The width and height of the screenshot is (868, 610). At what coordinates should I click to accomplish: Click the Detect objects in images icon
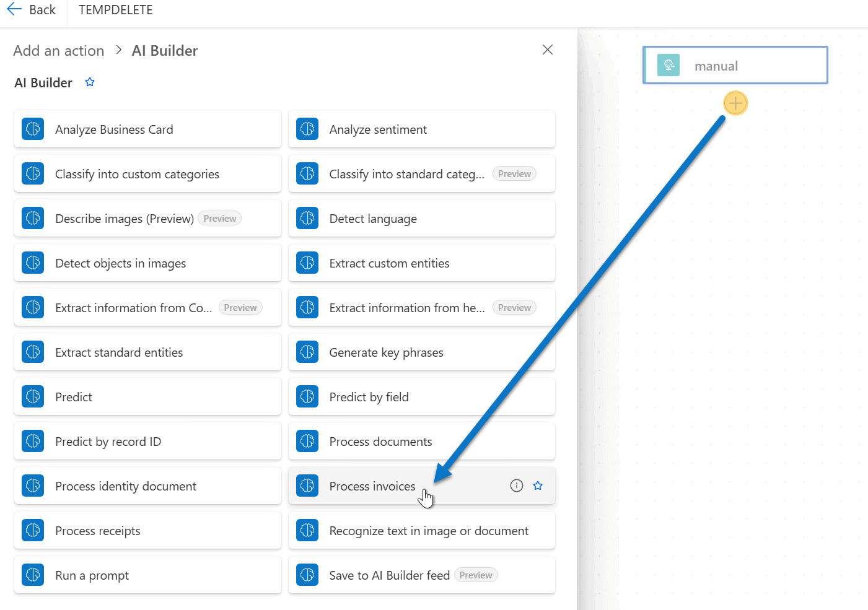33,263
